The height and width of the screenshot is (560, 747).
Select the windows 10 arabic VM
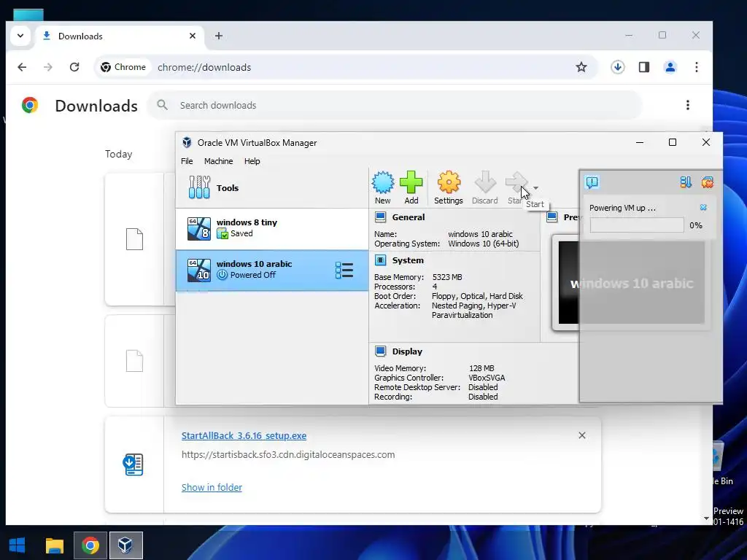[272, 270]
